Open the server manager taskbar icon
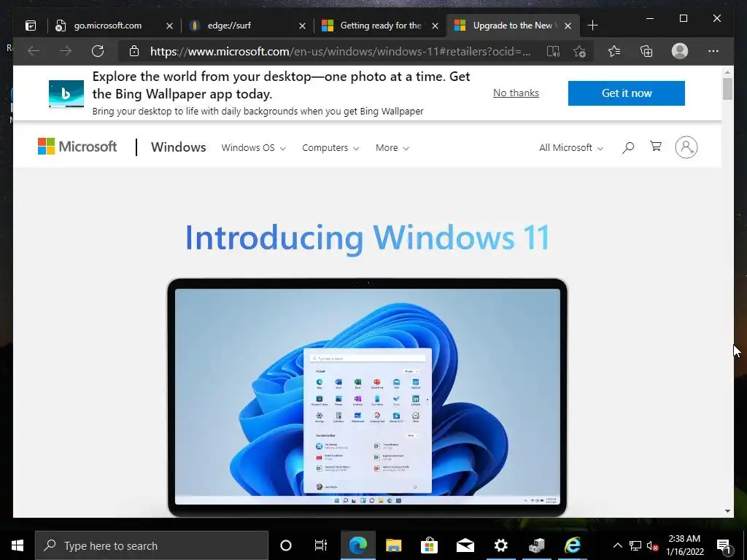The image size is (747, 560). point(536,545)
